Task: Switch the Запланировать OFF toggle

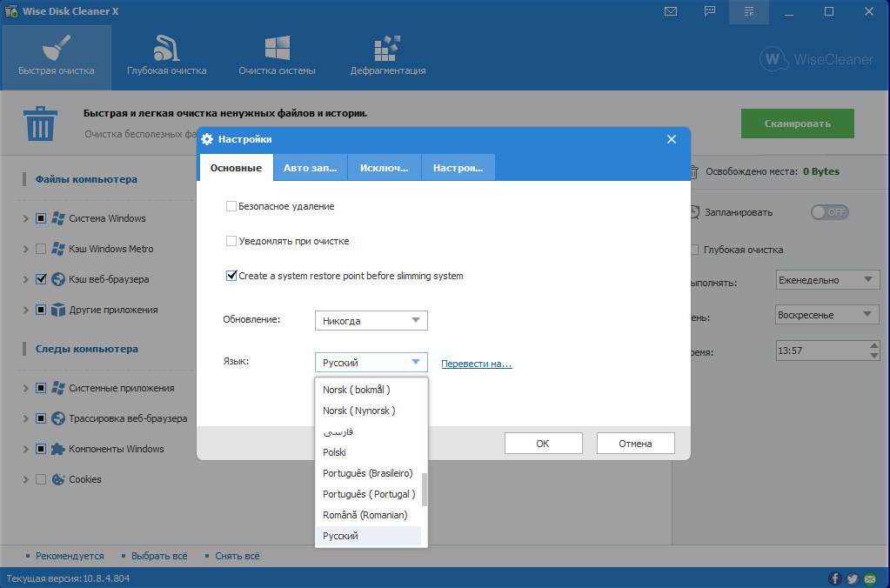Action: click(x=829, y=212)
